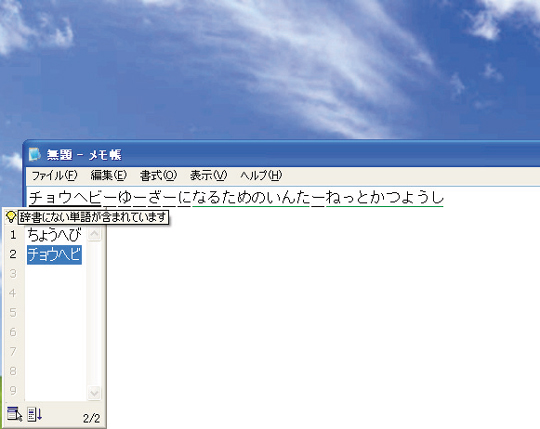Screen dimensions: 540x429
Task: Click the candidate list scroll up arrow
Action: coord(94,235)
